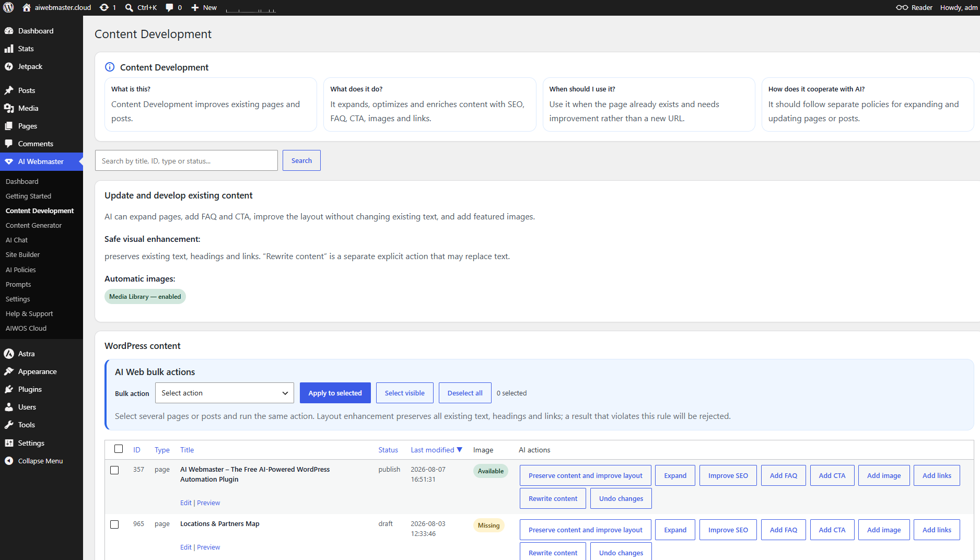980x560 pixels.
Task: Check the checkbox for Locations & Partners Map
Action: tap(114, 524)
